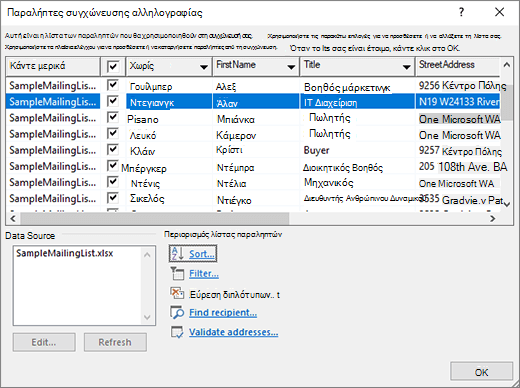
Task: Uncheck the Ντένις row checkbox
Action: [x=113, y=182]
